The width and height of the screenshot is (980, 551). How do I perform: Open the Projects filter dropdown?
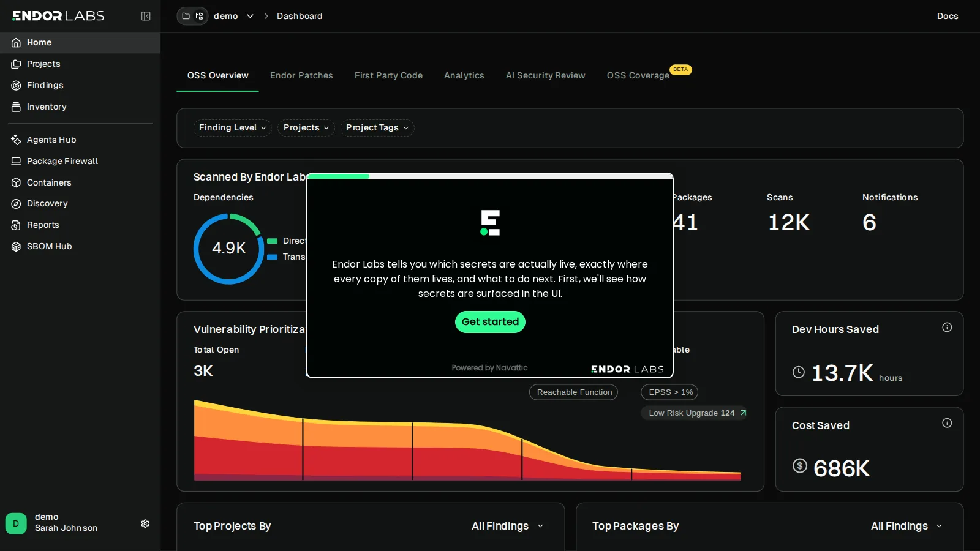click(306, 127)
